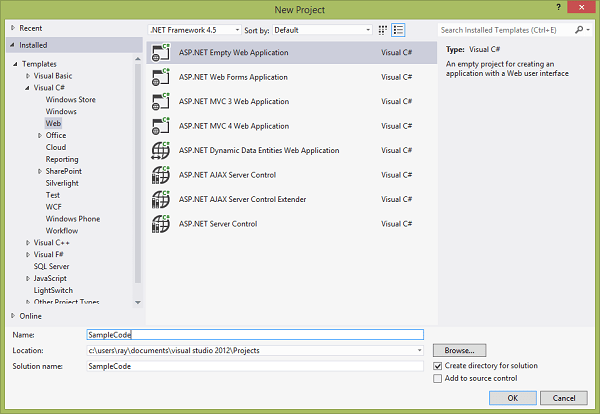Image resolution: width=600 pixels, height=414 pixels.
Task: Click the ASP.NET Web Forms Application template icon
Action: click(x=160, y=77)
